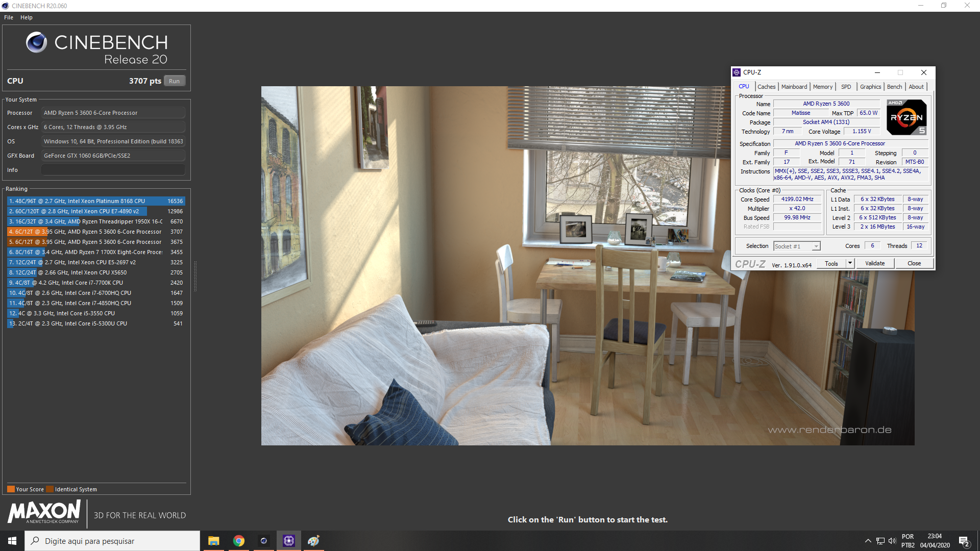Image resolution: width=980 pixels, height=551 pixels.
Task: Run the CPU benchmark test
Action: (175, 81)
